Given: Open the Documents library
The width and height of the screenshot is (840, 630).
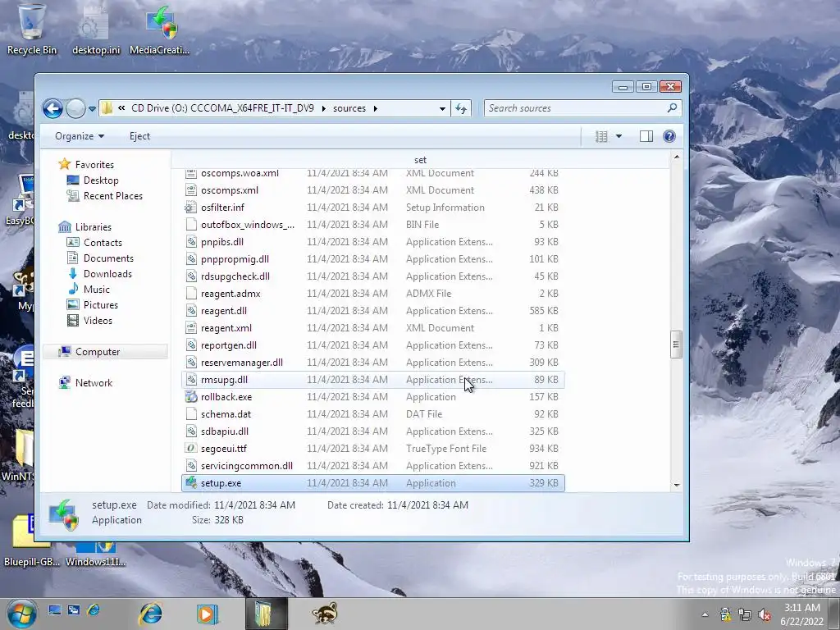Looking at the screenshot, I should [x=100, y=258].
